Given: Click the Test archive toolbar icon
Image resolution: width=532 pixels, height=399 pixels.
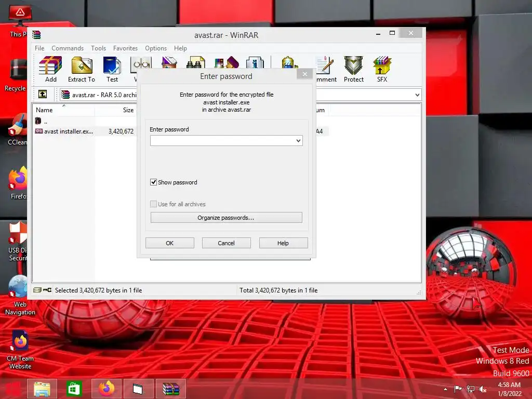Looking at the screenshot, I should (x=112, y=69).
